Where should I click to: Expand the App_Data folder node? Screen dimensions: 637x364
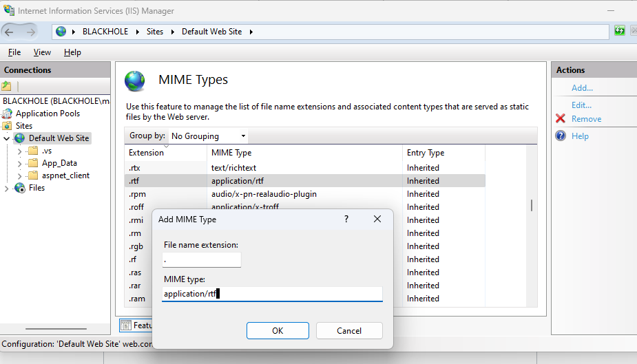(19, 164)
